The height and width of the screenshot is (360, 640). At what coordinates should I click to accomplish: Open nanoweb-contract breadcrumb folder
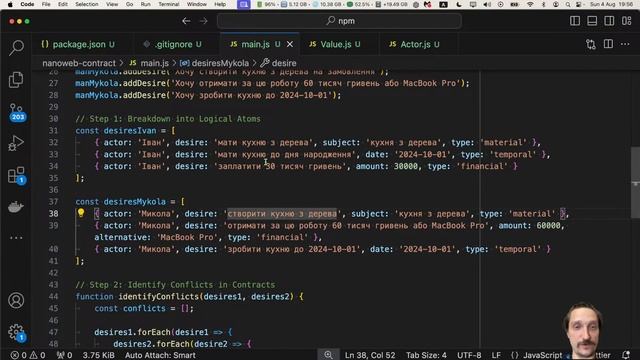[79, 63]
